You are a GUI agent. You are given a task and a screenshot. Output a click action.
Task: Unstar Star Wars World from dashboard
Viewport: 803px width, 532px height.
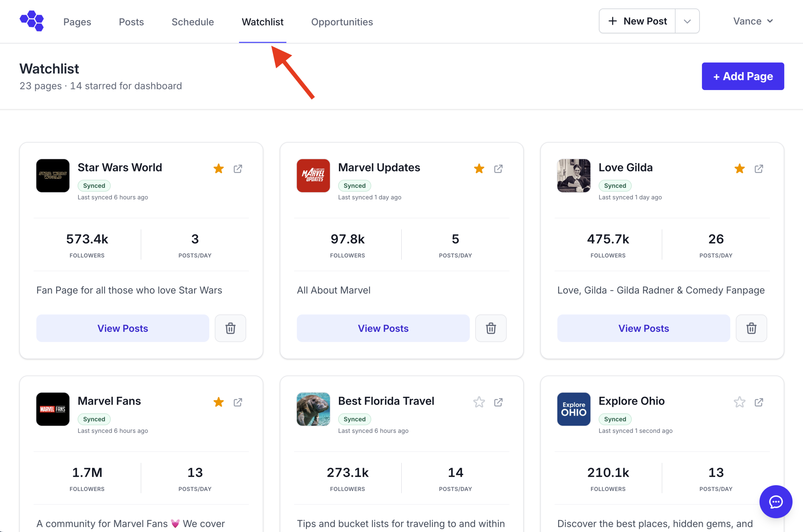(x=219, y=169)
